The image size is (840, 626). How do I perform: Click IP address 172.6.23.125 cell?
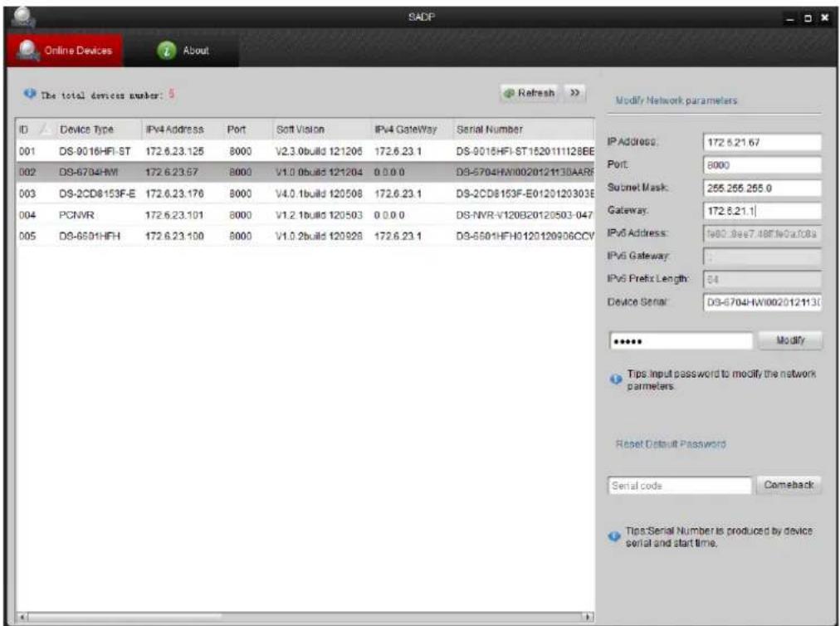[x=174, y=151]
